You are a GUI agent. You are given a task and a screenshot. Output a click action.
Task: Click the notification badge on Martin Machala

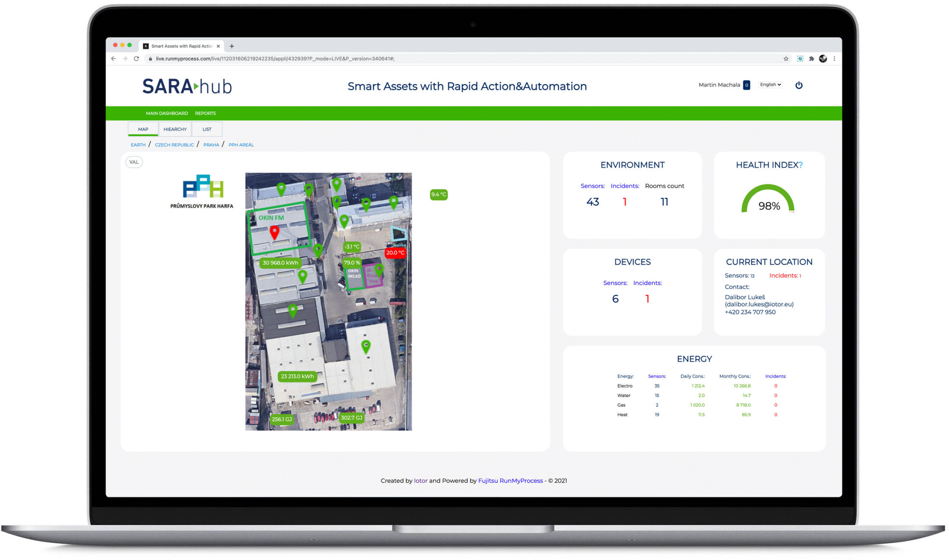tap(744, 85)
